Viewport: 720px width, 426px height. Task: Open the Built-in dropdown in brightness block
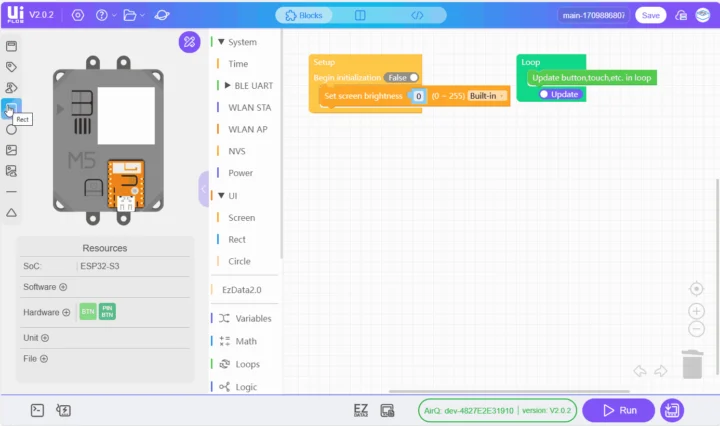pyautogui.click(x=488, y=96)
